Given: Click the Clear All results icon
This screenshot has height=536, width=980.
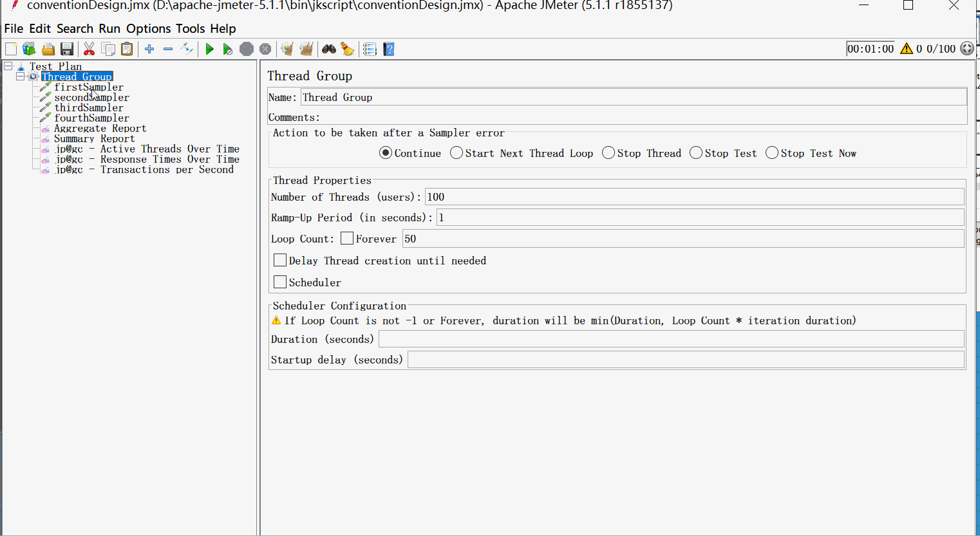Looking at the screenshot, I should click(x=306, y=50).
